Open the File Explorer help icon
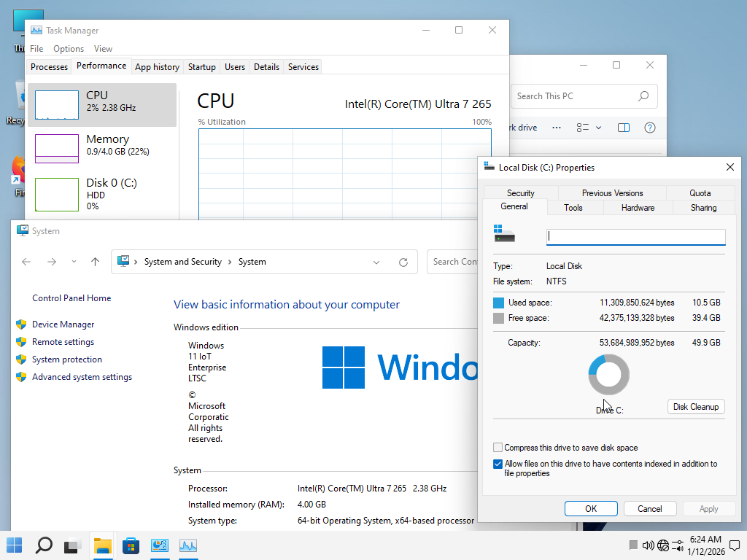 (x=649, y=128)
